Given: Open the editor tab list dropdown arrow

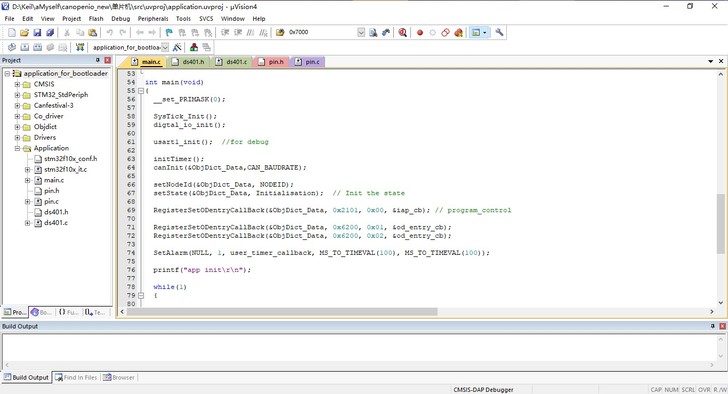Looking at the screenshot, I should [x=710, y=61].
